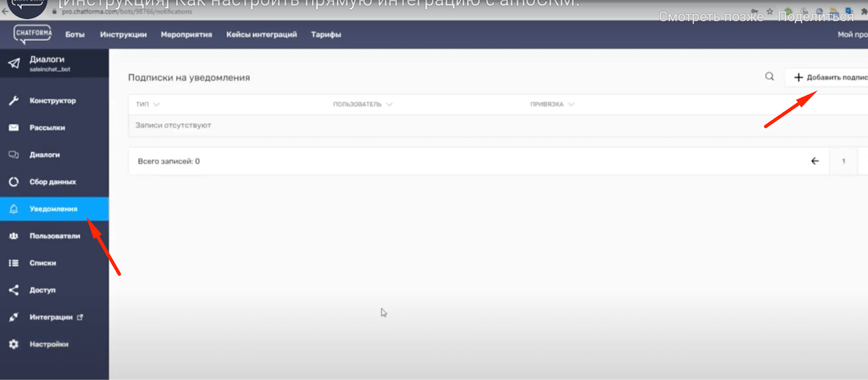Image resolution: width=868 pixels, height=380 pixels.
Task: Click the bell icon for Уведомления
Action: pos(14,209)
